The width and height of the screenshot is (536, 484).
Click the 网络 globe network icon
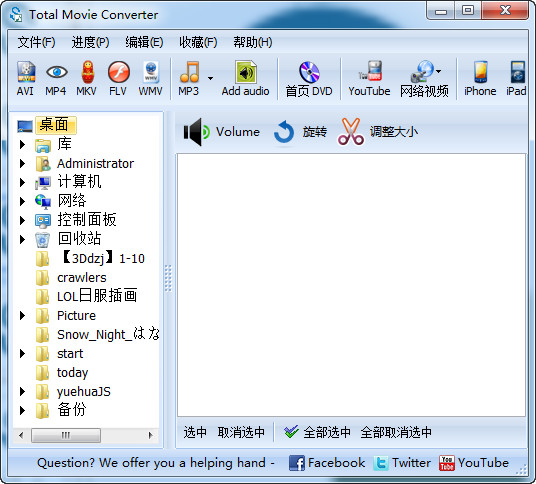tap(43, 202)
